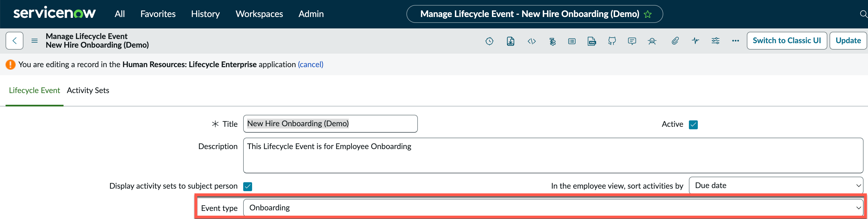The image size is (868, 219).
Task: Open the more options ellipsis icon
Action: point(736,41)
